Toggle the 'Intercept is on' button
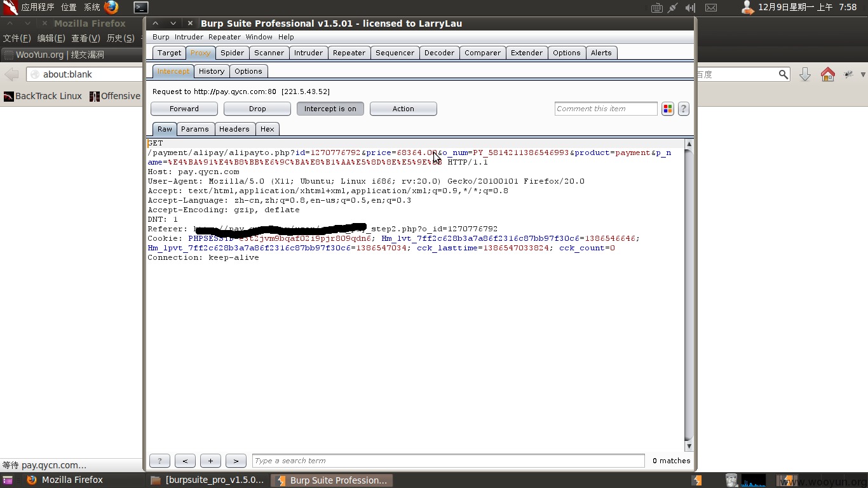 click(x=330, y=109)
